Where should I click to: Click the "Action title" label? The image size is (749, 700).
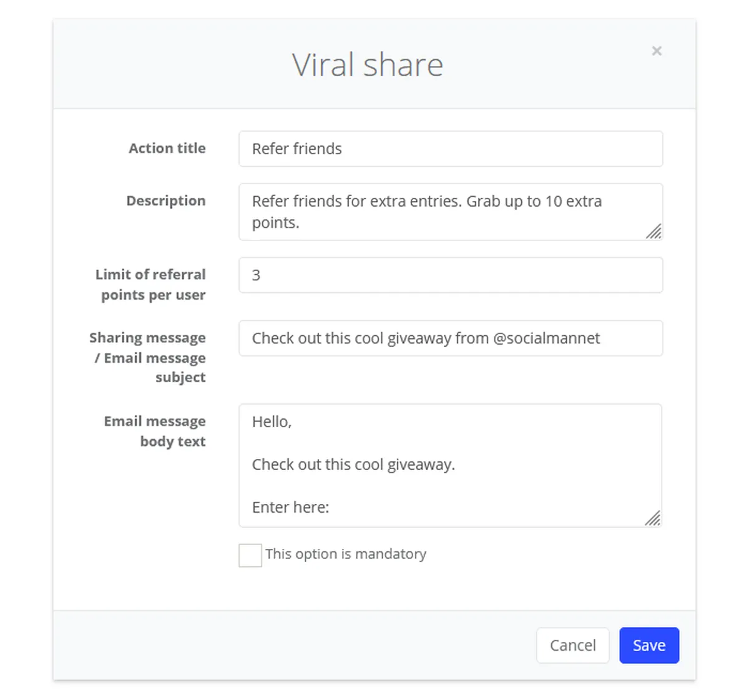pos(167,149)
